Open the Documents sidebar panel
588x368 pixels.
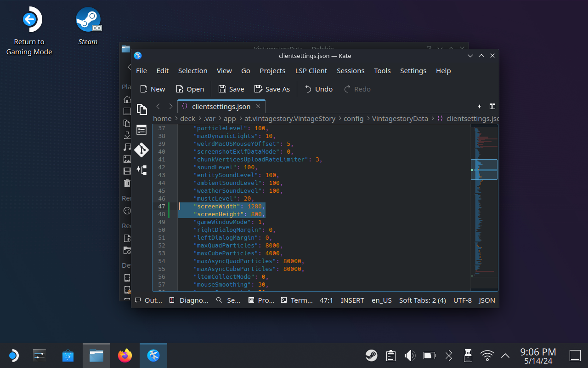tap(141, 109)
